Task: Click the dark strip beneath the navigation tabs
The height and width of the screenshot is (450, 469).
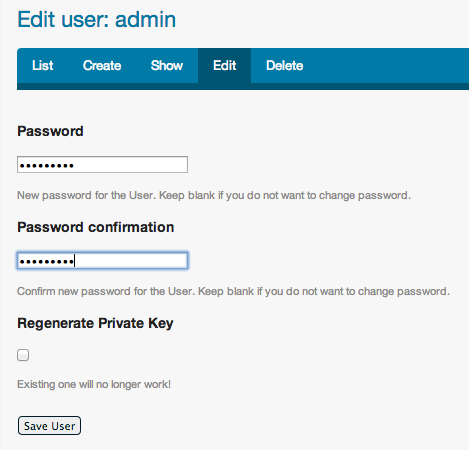Action: click(x=243, y=87)
